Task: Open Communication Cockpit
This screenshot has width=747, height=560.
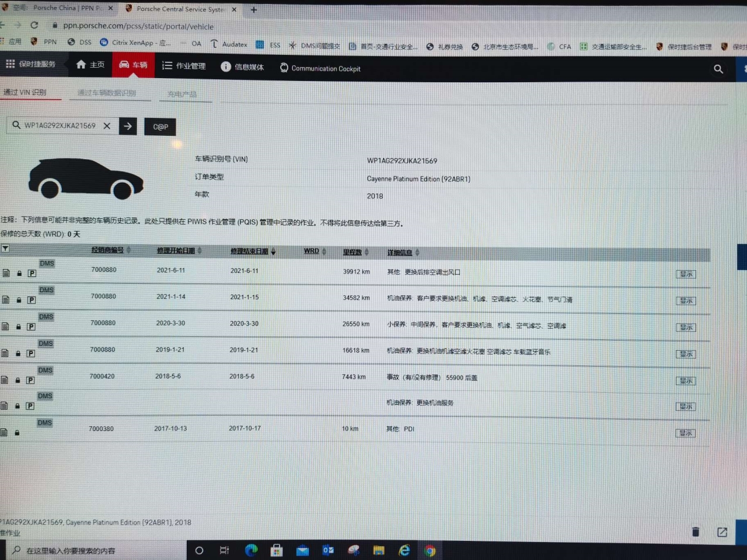Action: pyautogui.click(x=320, y=68)
